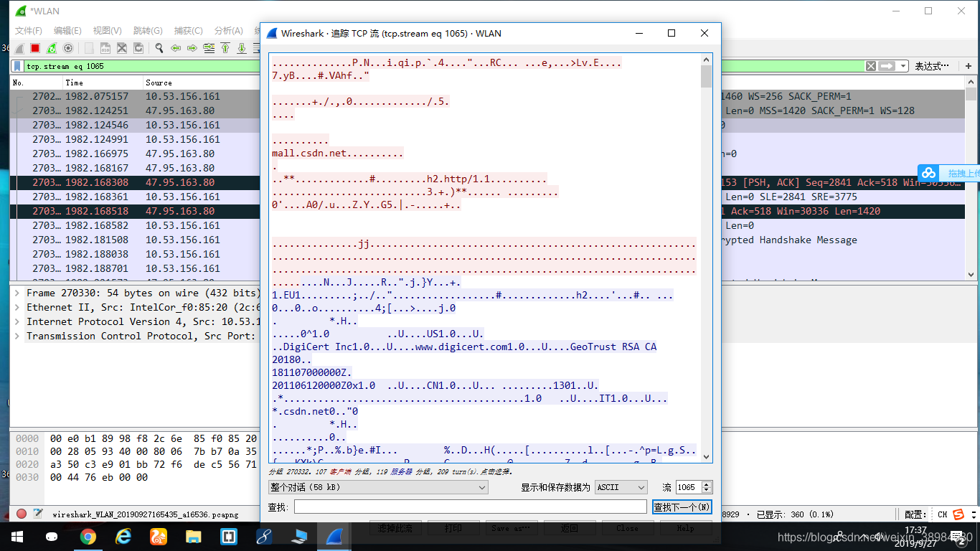Open Google Chrome from the taskbar
Image resolution: width=980 pixels, height=551 pixels.
click(88, 536)
